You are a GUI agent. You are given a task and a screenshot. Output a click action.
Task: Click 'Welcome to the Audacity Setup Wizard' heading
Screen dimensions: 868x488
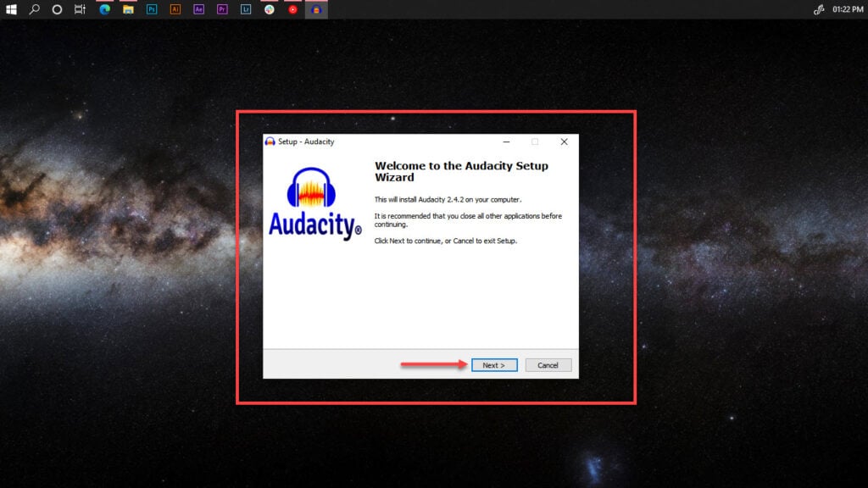[461, 171]
